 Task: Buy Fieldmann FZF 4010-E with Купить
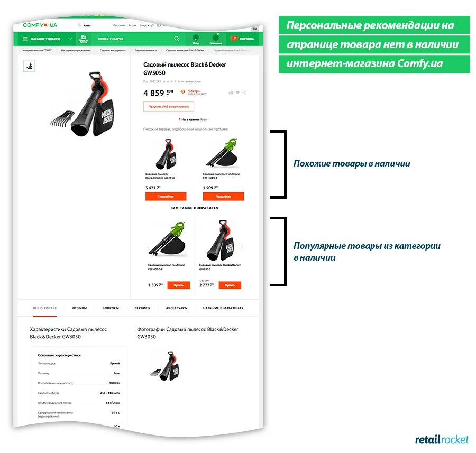pos(179,285)
